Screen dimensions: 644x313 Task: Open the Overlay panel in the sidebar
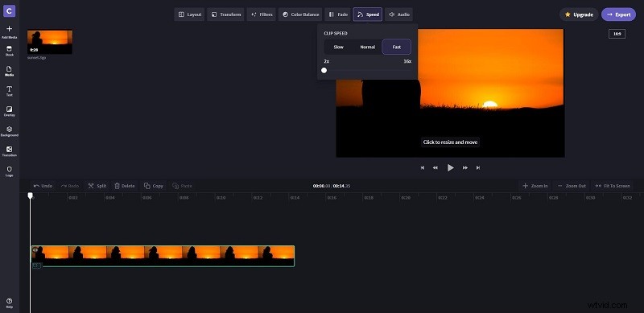click(x=9, y=111)
